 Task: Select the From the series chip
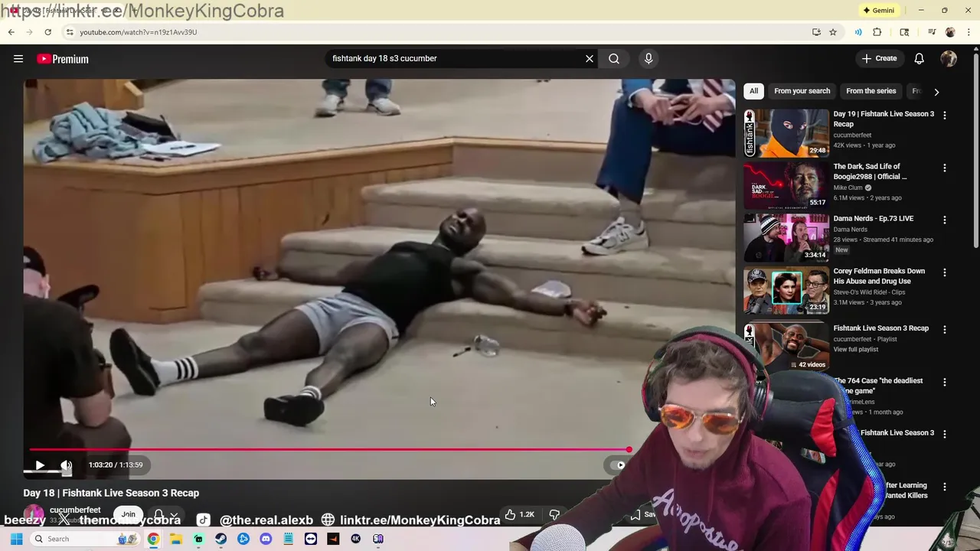[871, 91]
